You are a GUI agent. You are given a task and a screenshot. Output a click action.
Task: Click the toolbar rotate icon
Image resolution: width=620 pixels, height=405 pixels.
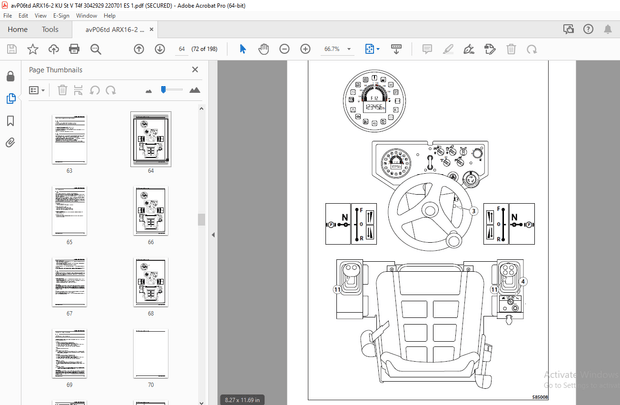click(x=532, y=49)
